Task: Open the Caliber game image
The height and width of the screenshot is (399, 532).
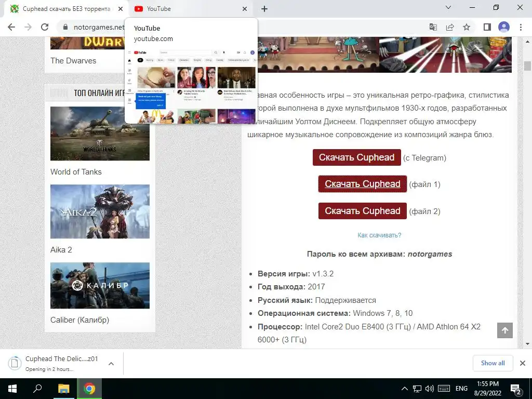Action: 100,285
